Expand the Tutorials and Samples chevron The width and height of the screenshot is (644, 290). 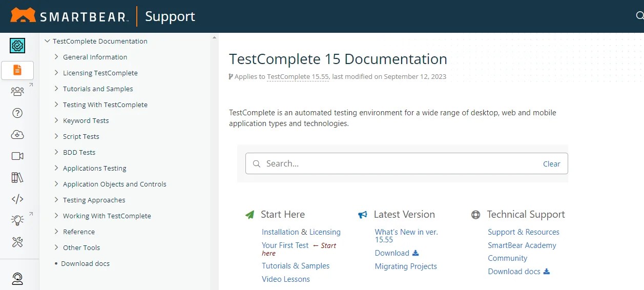56,89
